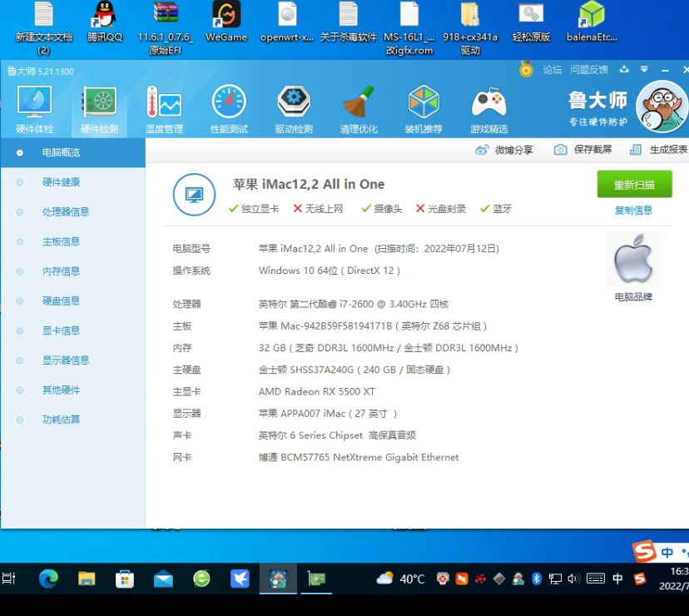Click the Apple brand logo thumbnail

coord(633,260)
